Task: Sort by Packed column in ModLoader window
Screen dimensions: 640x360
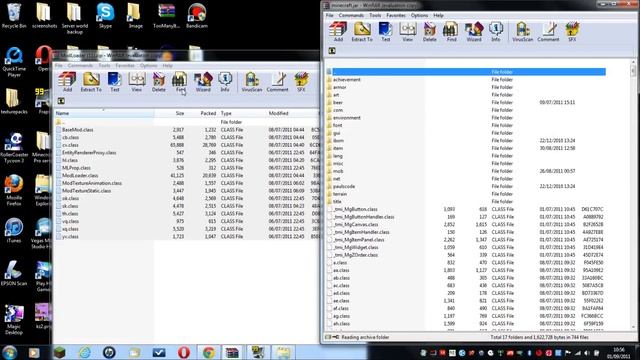Action: [x=202, y=113]
